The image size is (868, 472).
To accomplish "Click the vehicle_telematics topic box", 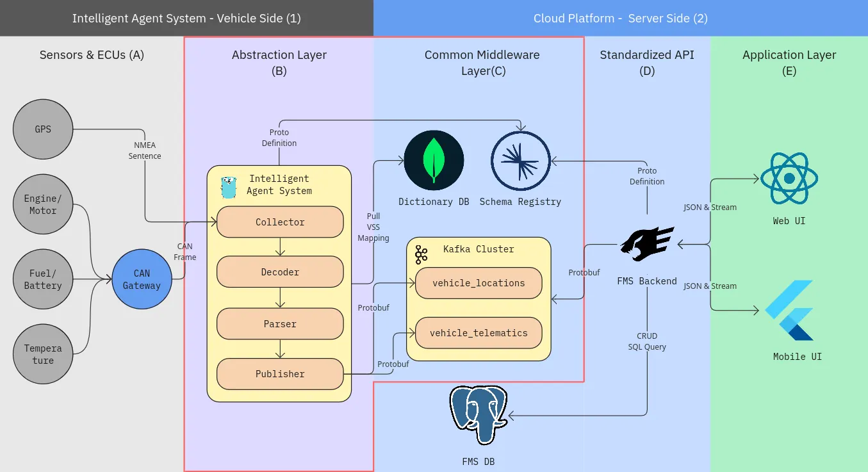I will 479,333.
